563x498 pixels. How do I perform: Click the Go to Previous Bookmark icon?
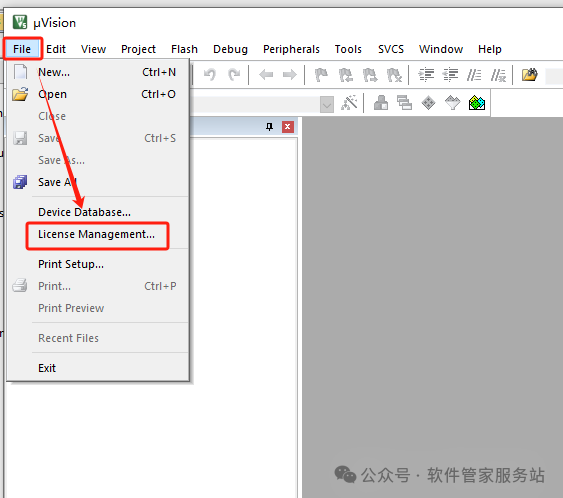click(346, 75)
